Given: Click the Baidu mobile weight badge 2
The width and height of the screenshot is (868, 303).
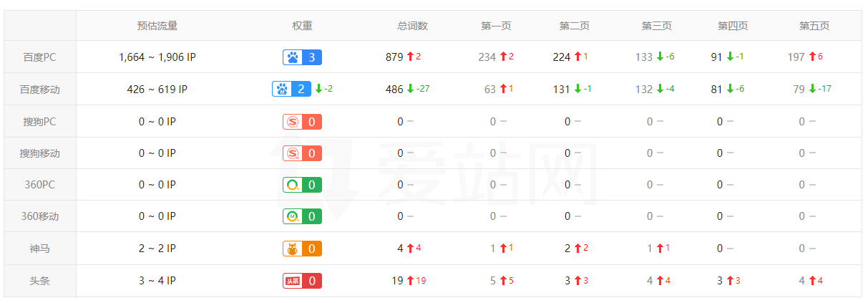Looking at the screenshot, I should coord(291,90).
